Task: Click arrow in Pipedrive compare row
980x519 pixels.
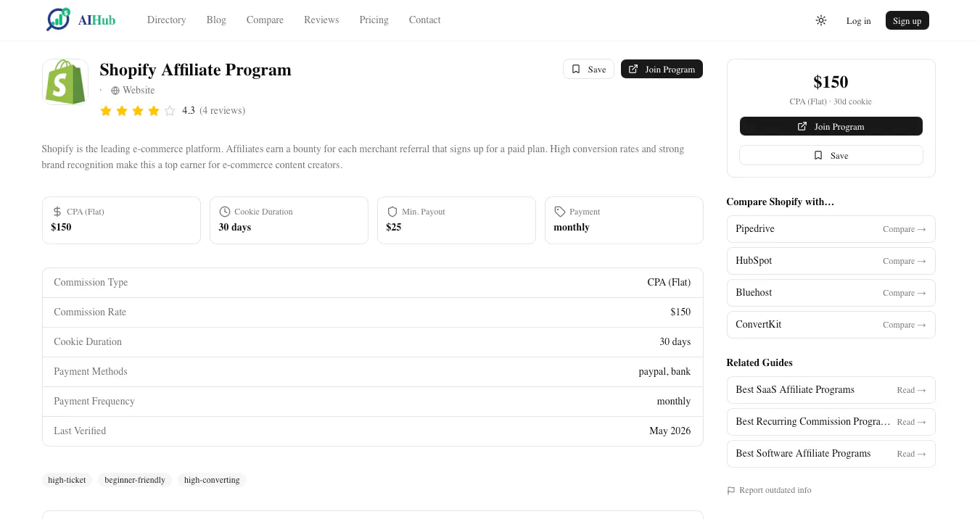Action: pos(922,229)
